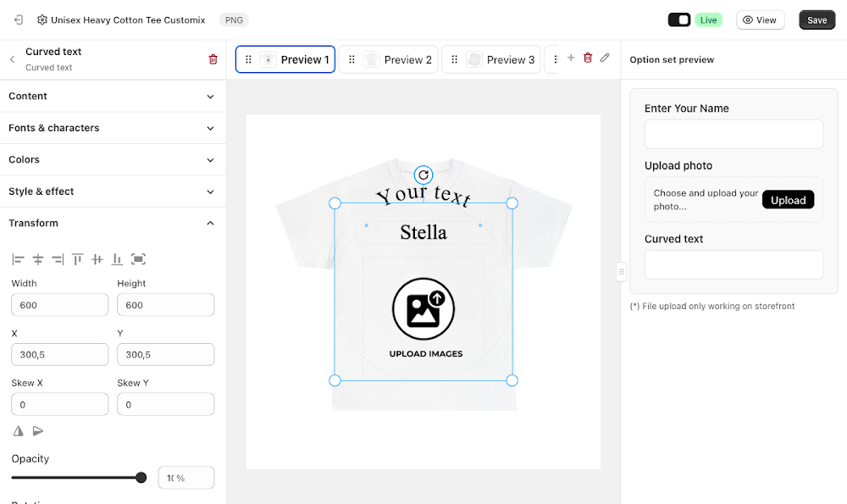This screenshot has height=504, width=847.
Task: Toggle the Live status switch
Action: [679, 20]
